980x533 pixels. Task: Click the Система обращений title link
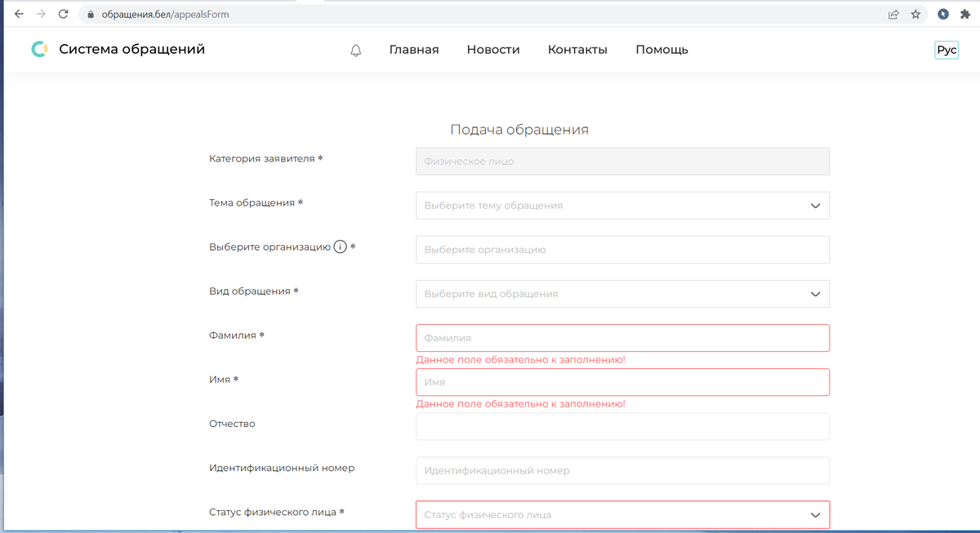coord(131,49)
